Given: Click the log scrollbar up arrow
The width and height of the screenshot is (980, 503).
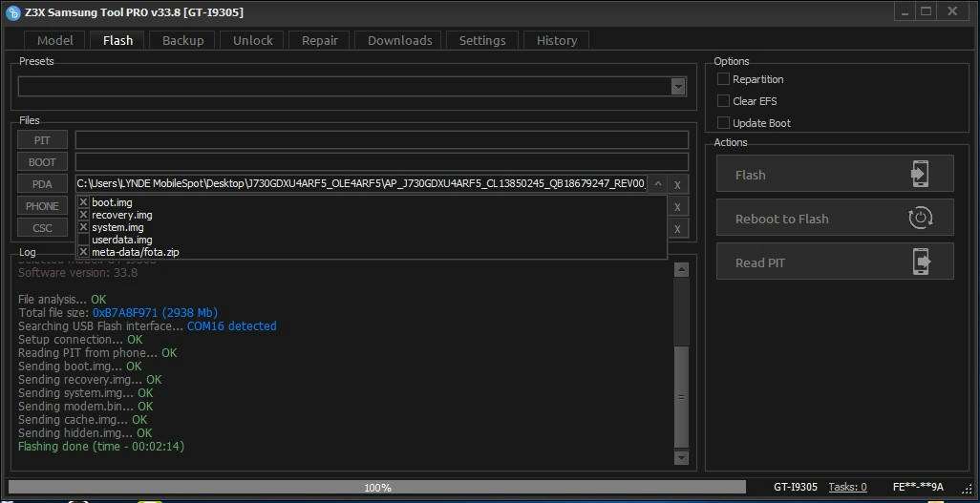Looking at the screenshot, I should pyautogui.click(x=681, y=270).
